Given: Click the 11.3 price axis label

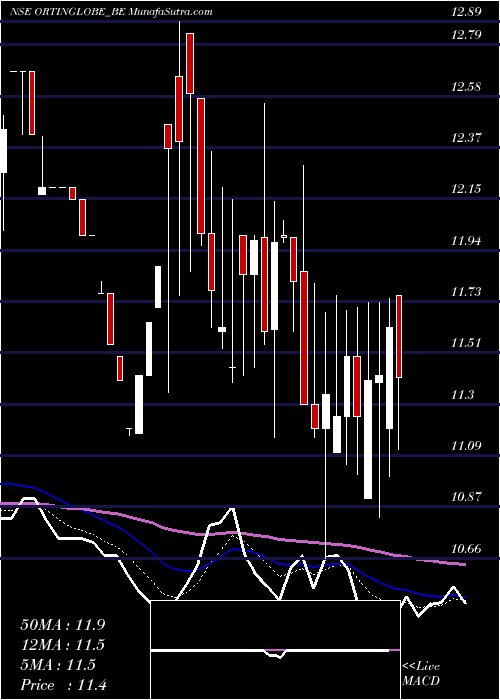Looking at the screenshot, I should point(462,396).
